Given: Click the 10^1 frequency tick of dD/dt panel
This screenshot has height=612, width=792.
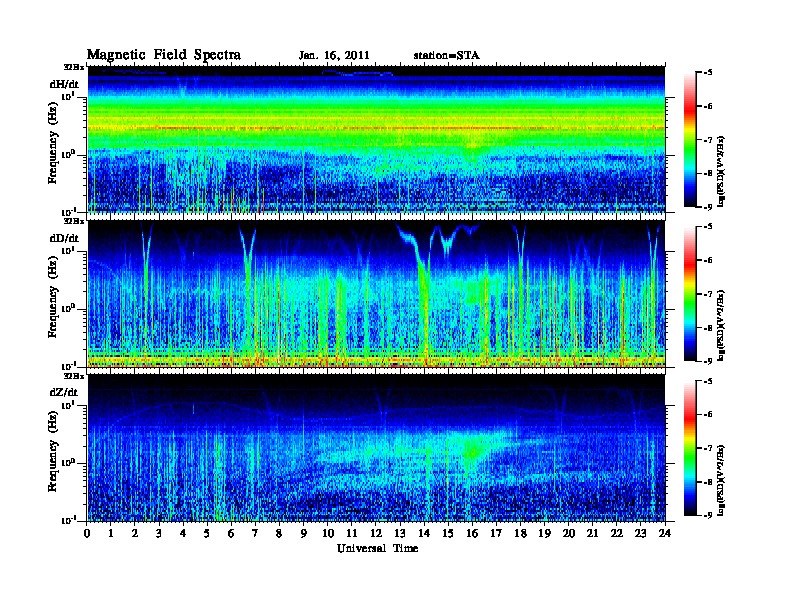Looking at the screenshot, I should pos(68,250).
